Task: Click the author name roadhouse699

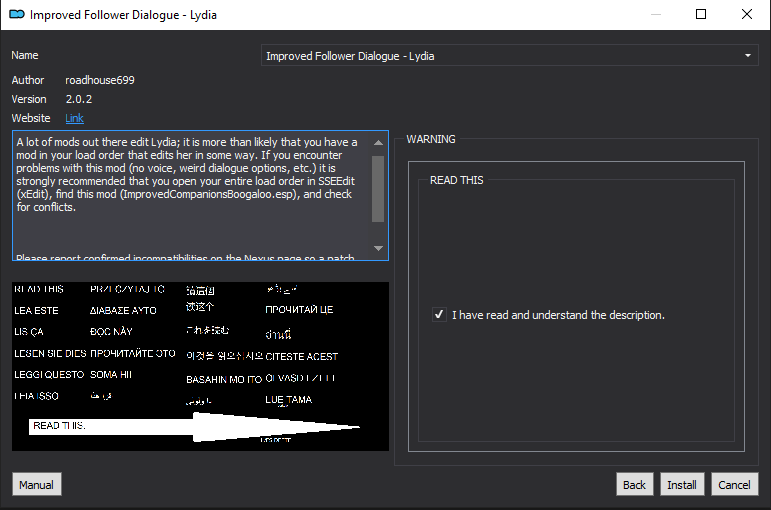Action: tap(100, 80)
